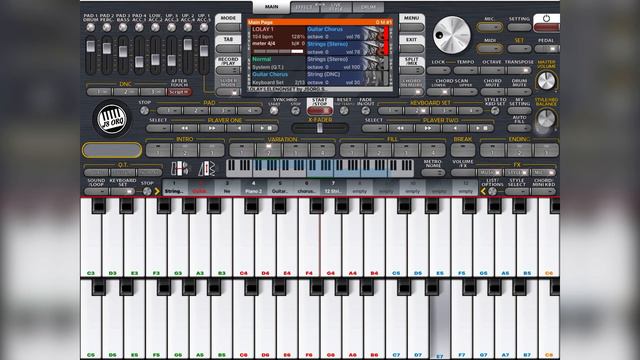This screenshot has width=640, height=360.
Task: Click the LOW ACC 2 knob
Action: 155,27
